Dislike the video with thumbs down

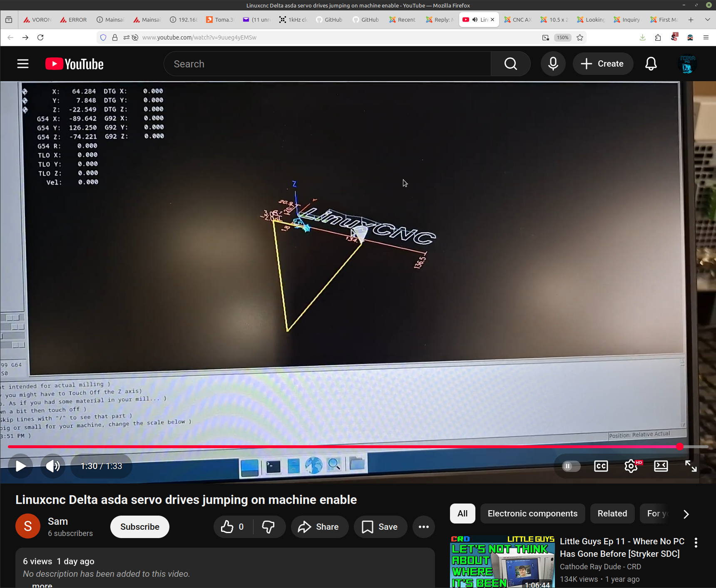pyautogui.click(x=268, y=527)
